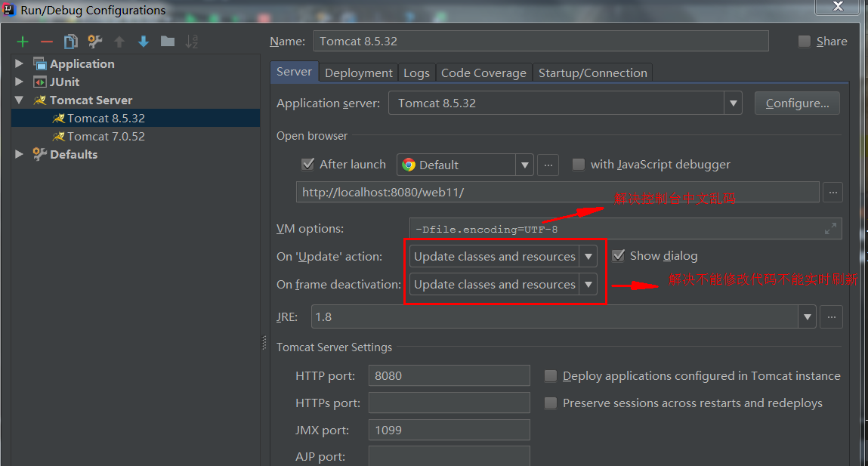
Task: Enable Preserve sessions across restarts checkbox
Action: (x=550, y=403)
